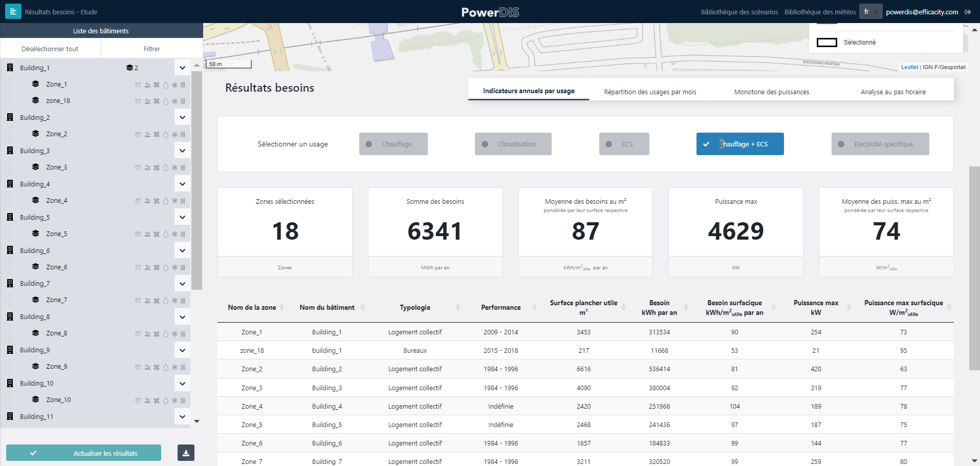This screenshot has width=980, height=466.
Task: Click the heating icon in Zone_6 row
Action: coord(138,268)
